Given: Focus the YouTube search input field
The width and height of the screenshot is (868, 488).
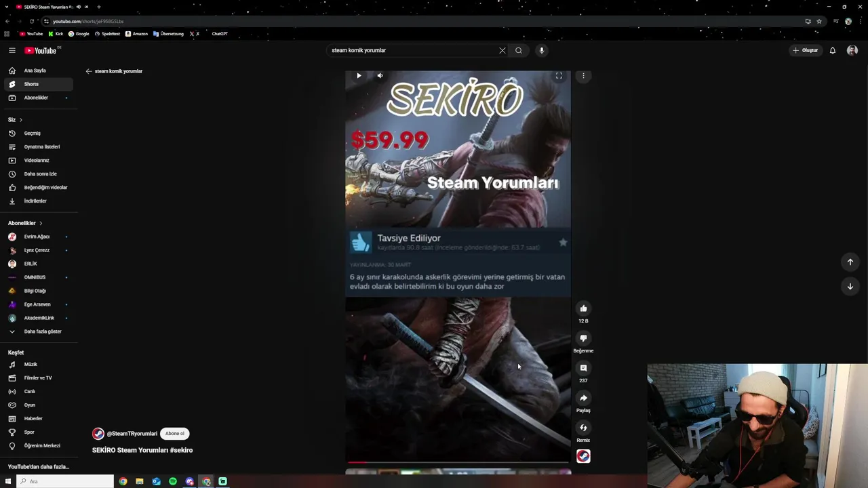Looking at the screenshot, I should click(x=414, y=50).
